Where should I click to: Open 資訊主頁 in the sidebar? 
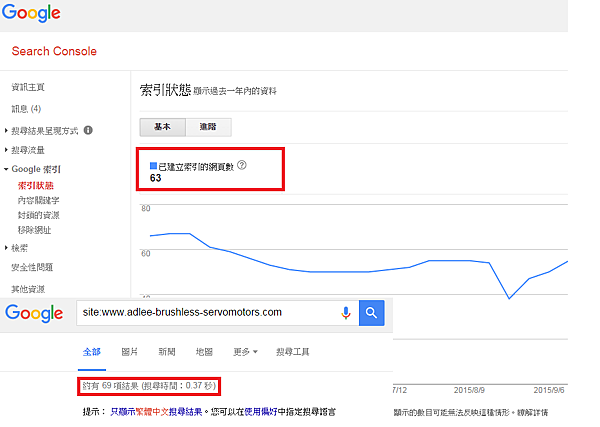click(x=28, y=87)
